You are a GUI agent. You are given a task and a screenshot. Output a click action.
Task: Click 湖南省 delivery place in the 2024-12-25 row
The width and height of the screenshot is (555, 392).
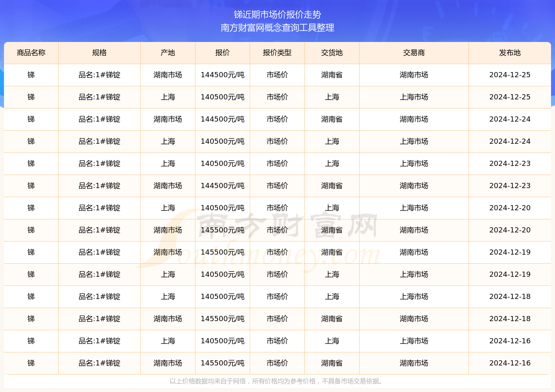[x=332, y=75]
